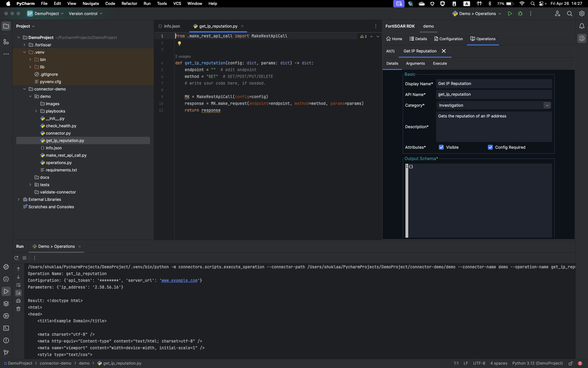Click the Rerun icon in Run panel
Image resolution: width=588 pixels, height=368 pixels.
click(17, 258)
